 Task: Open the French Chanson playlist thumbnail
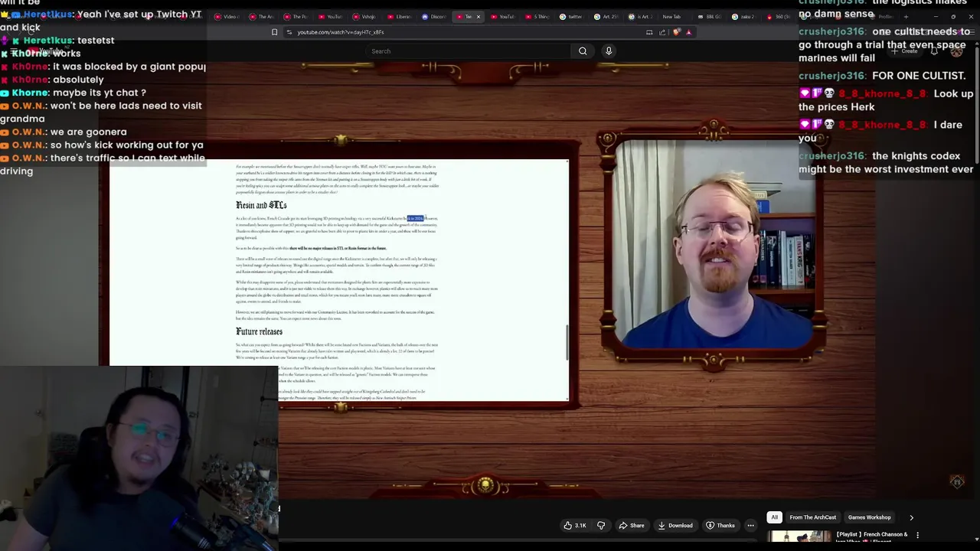pos(800,537)
